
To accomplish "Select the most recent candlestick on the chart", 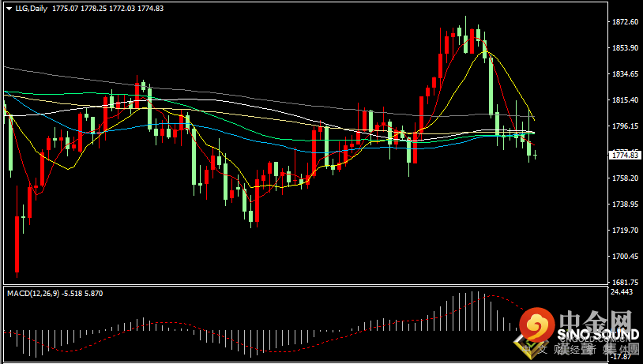I will (535, 155).
